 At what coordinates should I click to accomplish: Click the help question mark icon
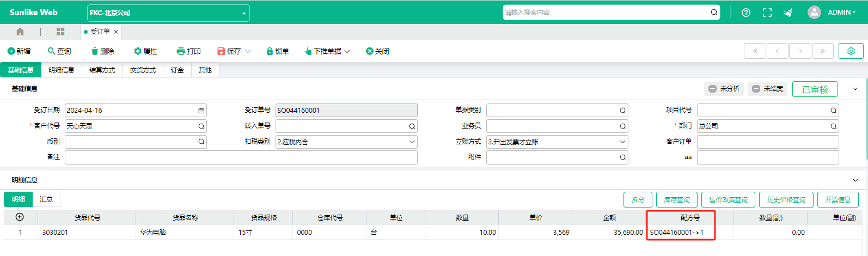pos(746,13)
